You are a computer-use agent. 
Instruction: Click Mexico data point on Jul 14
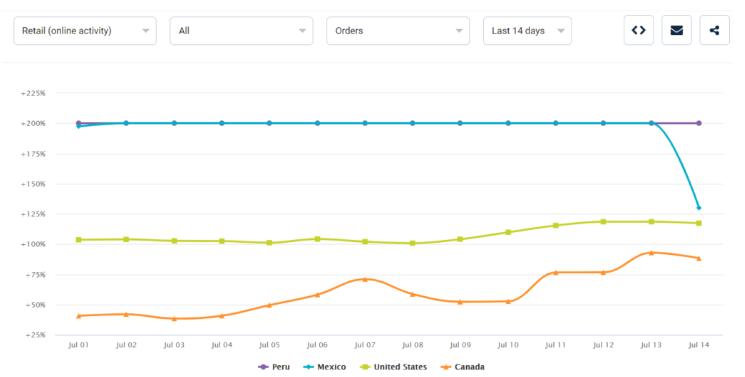click(x=698, y=208)
